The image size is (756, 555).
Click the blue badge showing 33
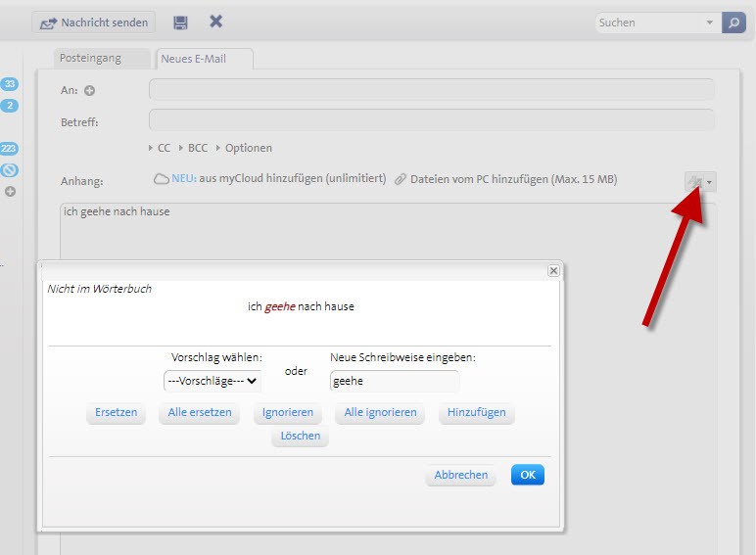pos(10,84)
